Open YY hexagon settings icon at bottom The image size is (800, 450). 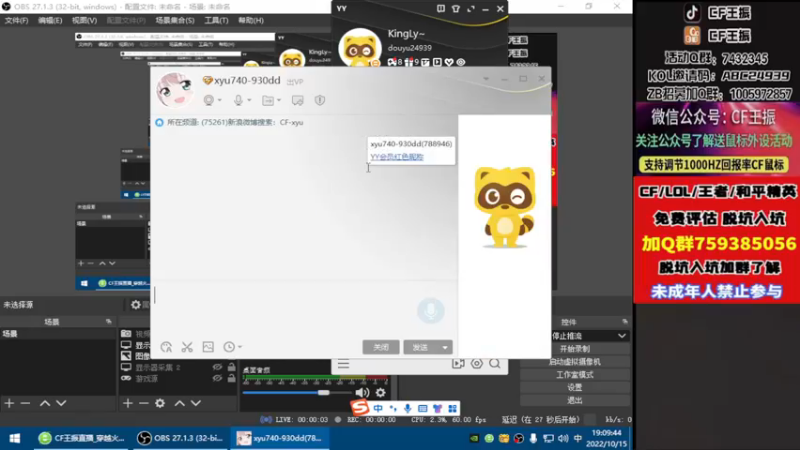477,364
